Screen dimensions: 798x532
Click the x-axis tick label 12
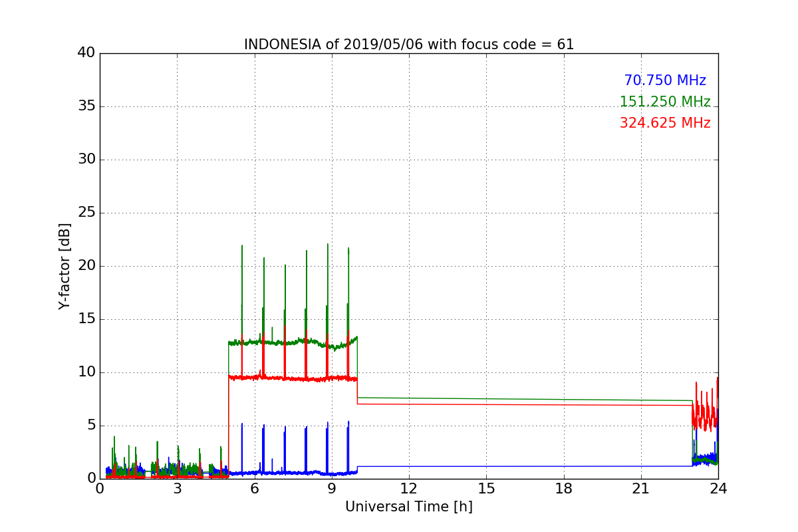(x=409, y=489)
